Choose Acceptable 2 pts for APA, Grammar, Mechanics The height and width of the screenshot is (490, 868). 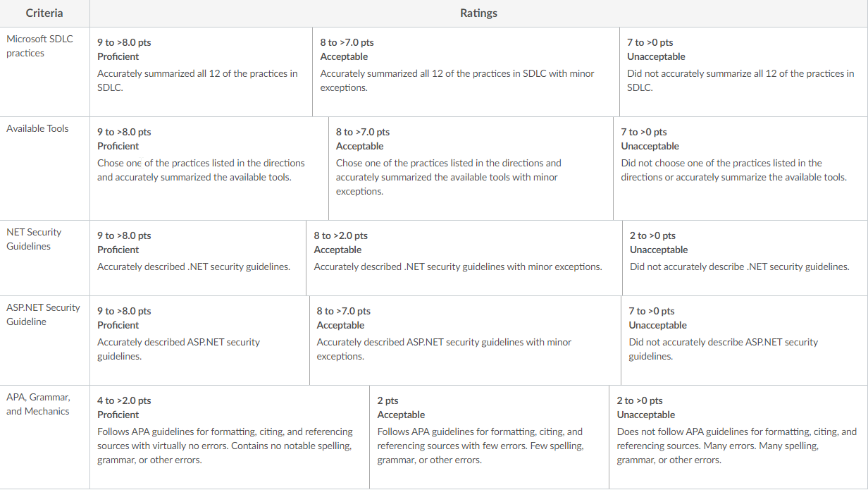point(489,437)
